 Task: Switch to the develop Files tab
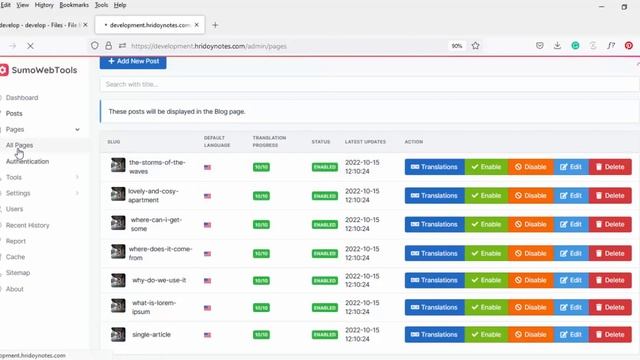click(x=41, y=25)
